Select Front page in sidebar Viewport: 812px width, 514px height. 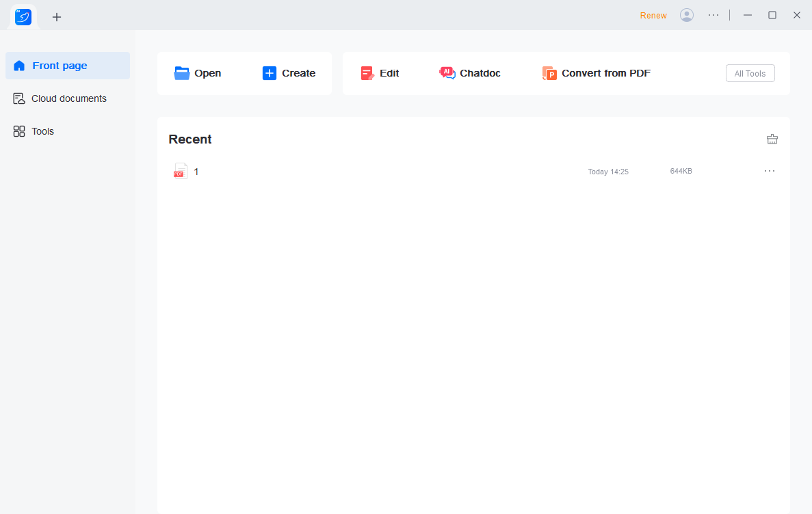68,66
